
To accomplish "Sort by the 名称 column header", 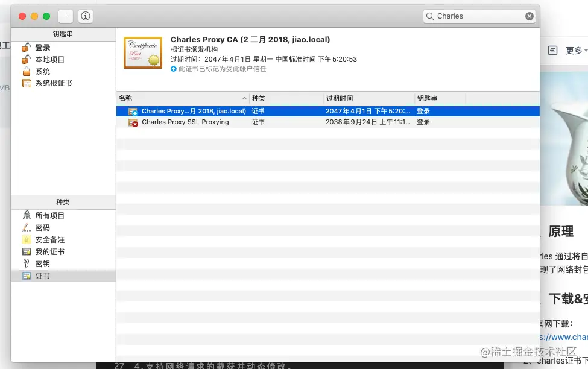I will (x=183, y=98).
